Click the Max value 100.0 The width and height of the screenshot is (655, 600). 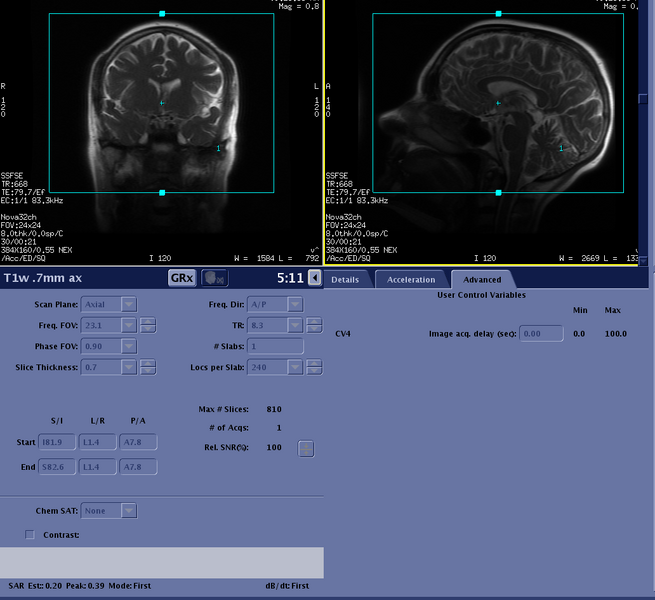[x=616, y=334]
